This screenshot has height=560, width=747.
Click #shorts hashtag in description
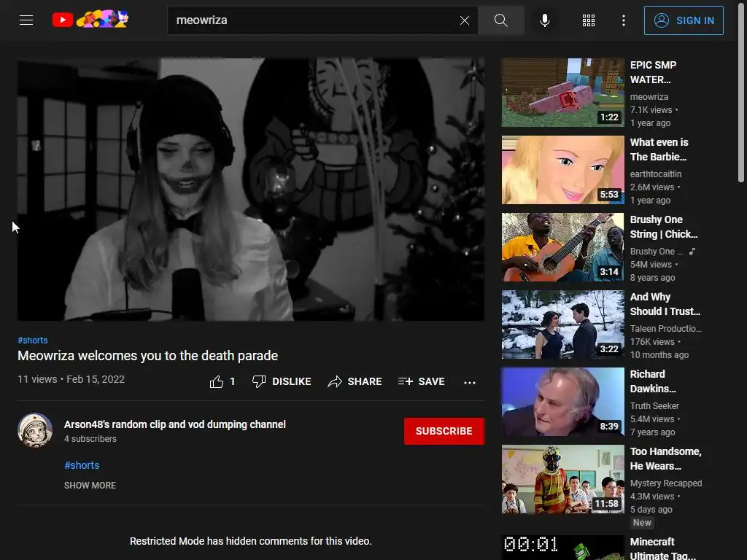82,465
